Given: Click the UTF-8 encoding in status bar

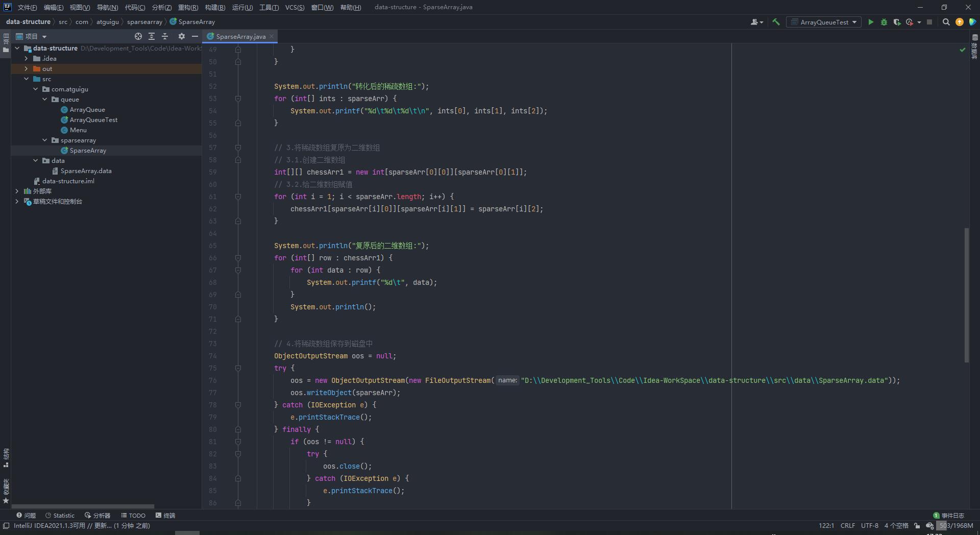Looking at the screenshot, I should [870, 525].
